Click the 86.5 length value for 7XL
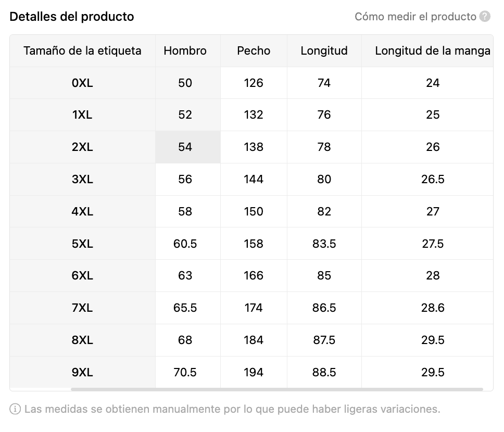The width and height of the screenshot is (504, 432). pyautogui.click(x=324, y=308)
